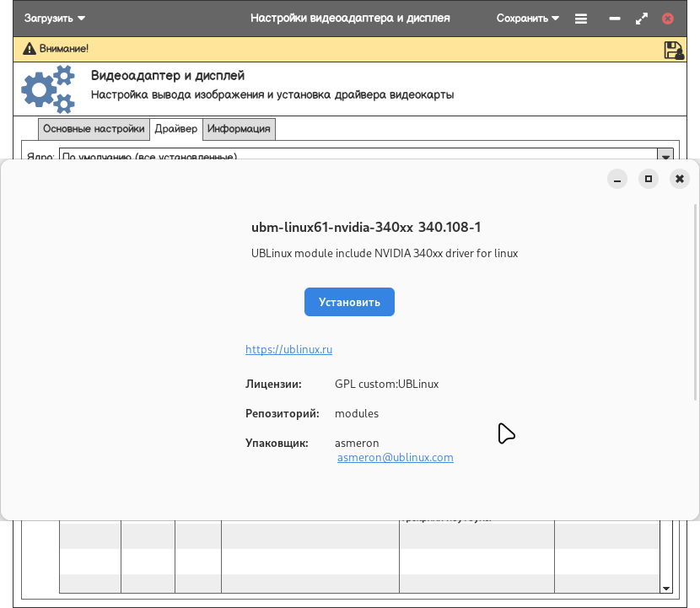Expand the Ядро kernel dropdown arrow
Viewport: 700px width, 608px height.
click(x=665, y=154)
